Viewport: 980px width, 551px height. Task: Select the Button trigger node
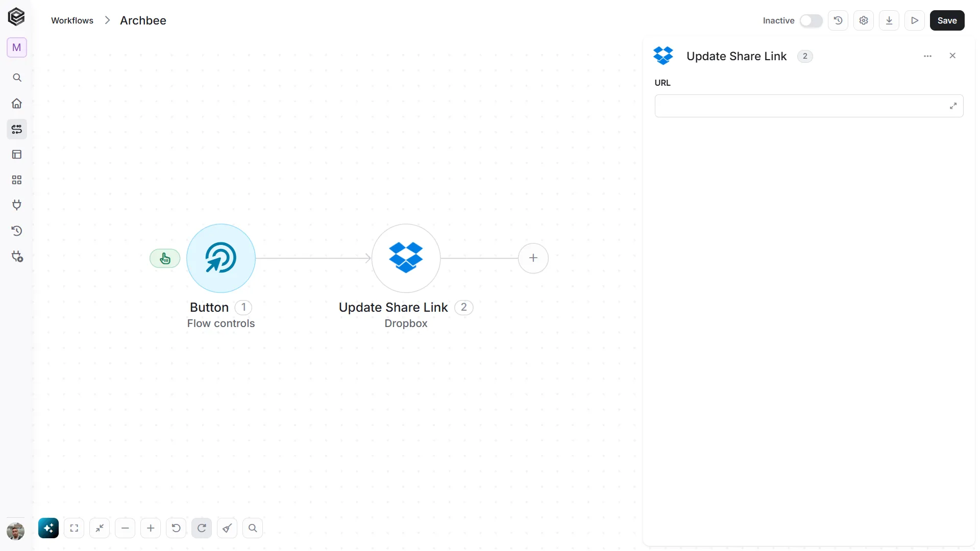coord(221,258)
